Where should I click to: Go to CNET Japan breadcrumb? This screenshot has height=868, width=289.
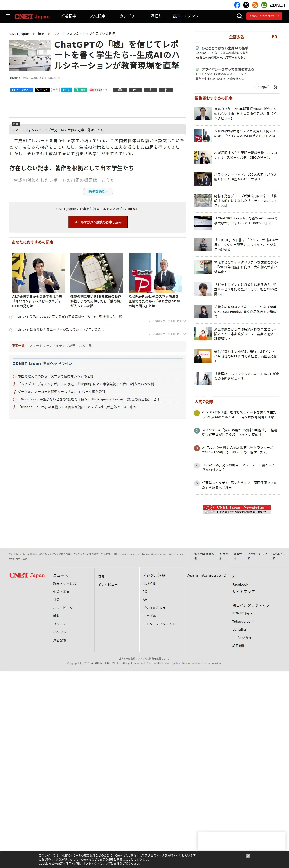[19, 34]
